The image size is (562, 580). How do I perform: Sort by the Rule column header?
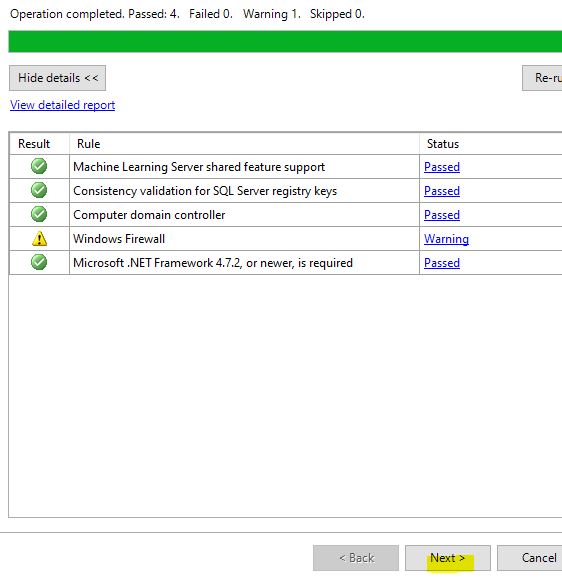click(x=244, y=144)
